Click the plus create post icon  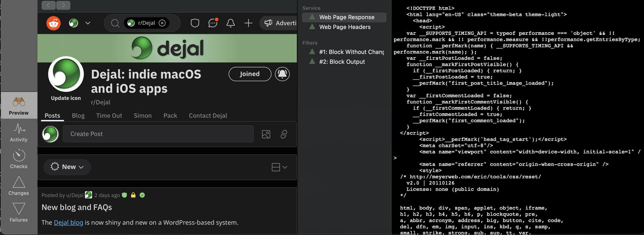(x=248, y=23)
